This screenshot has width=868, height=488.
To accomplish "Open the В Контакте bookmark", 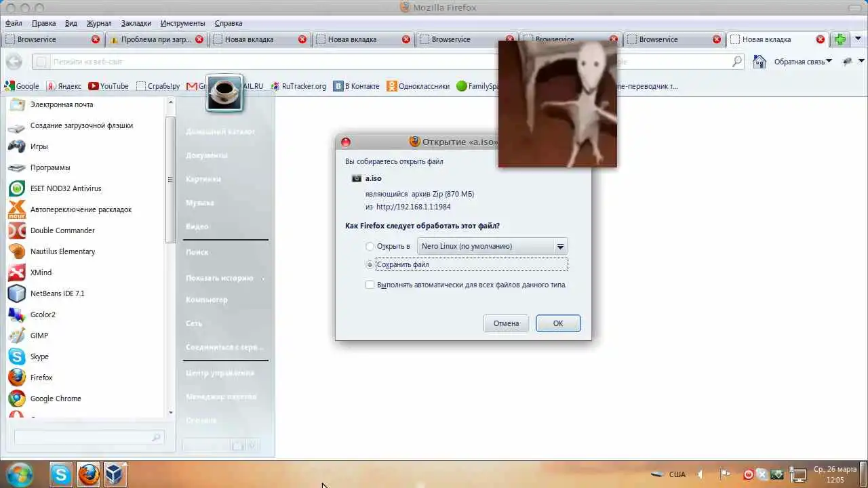I will [x=357, y=86].
